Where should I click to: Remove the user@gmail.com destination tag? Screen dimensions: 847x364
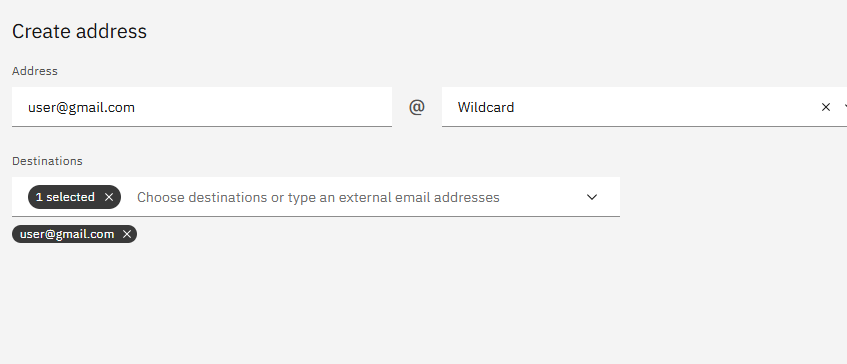pyautogui.click(x=127, y=234)
